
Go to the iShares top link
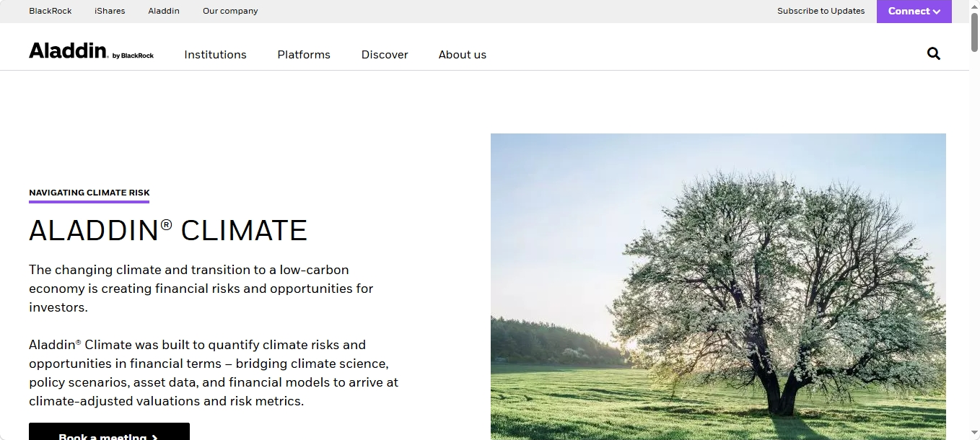[x=110, y=11]
